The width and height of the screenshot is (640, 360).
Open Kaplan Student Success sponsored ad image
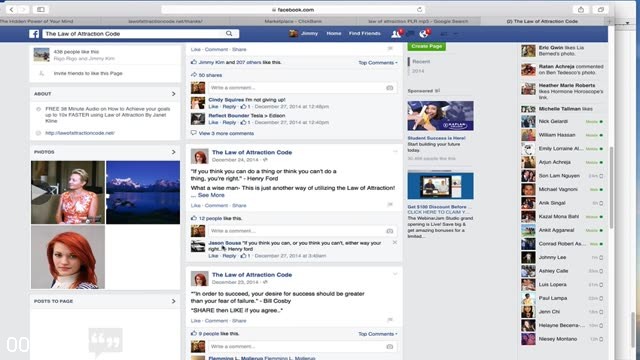pyautogui.click(x=440, y=116)
